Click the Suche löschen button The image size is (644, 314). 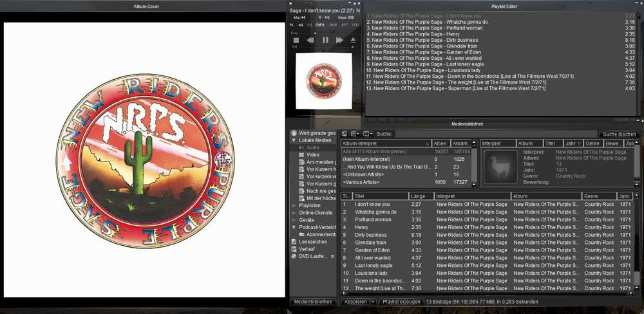[x=619, y=134]
